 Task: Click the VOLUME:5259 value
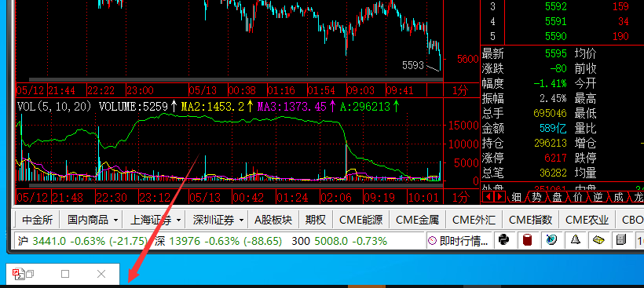coord(134,107)
